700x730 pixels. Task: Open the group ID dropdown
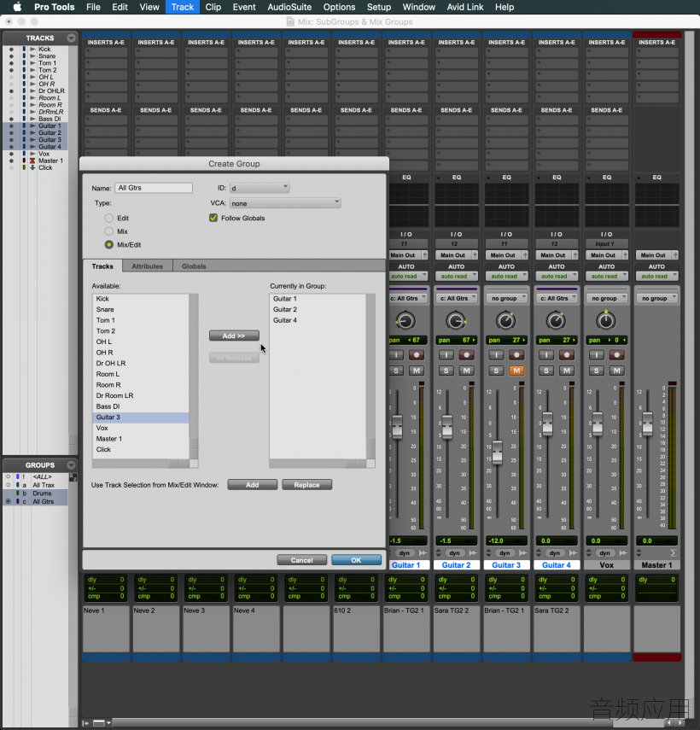coord(260,188)
